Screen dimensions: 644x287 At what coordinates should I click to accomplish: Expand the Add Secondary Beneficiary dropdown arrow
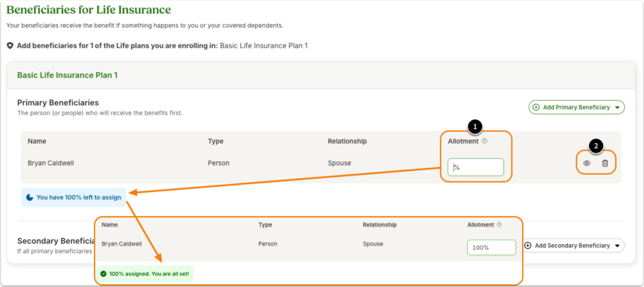tap(618, 246)
